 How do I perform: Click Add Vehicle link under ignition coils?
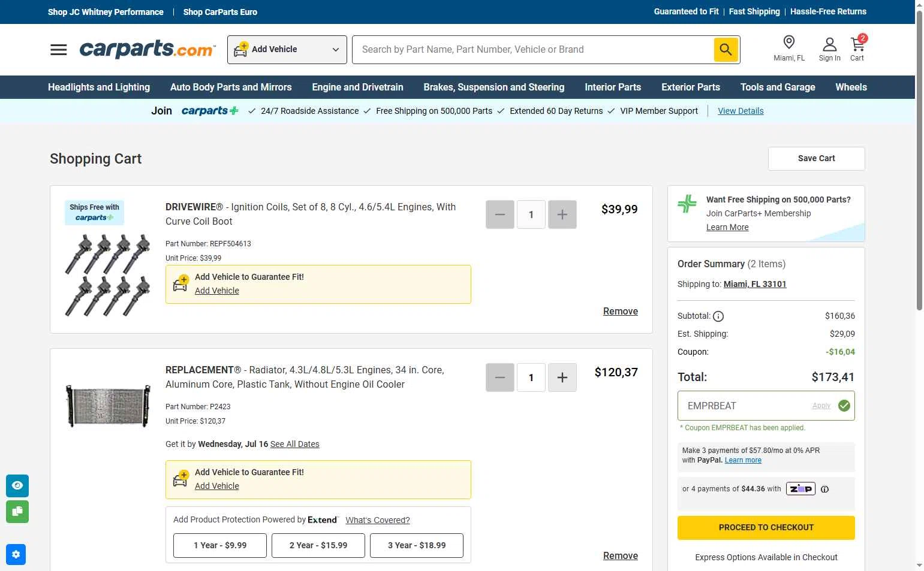(x=216, y=291)
